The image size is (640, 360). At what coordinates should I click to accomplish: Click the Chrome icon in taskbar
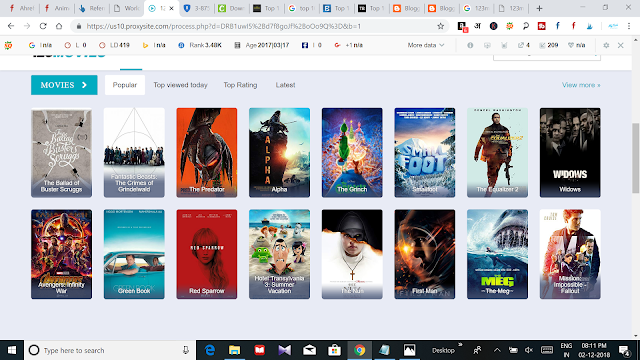359,350
